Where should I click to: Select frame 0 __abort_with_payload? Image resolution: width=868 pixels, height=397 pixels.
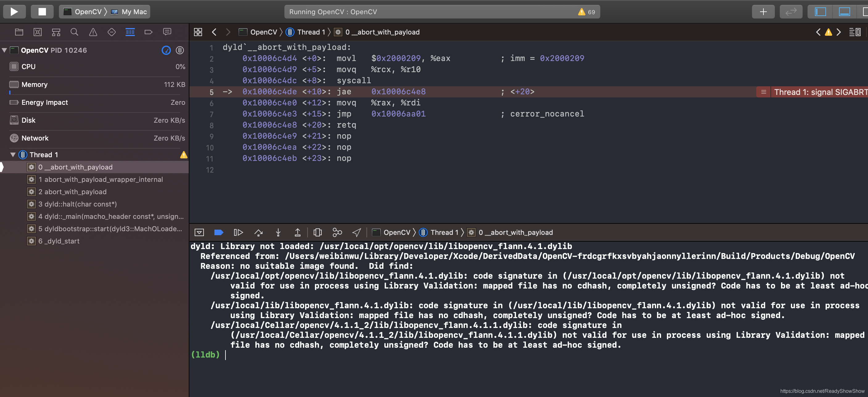click(94, 167)
